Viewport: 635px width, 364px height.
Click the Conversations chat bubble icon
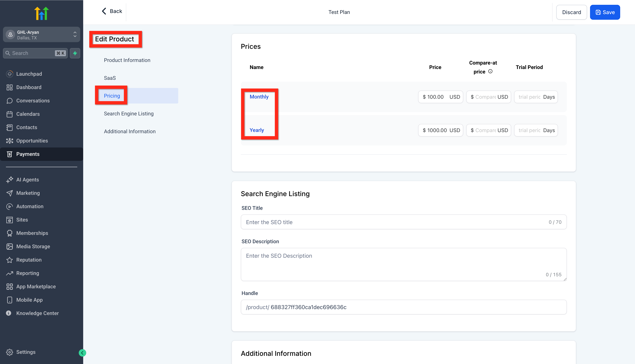tap(9, 101)
